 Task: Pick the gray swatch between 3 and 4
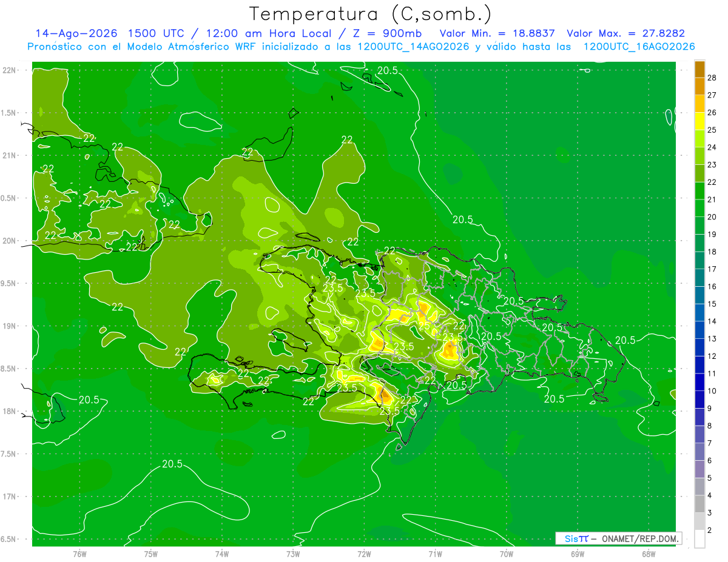[x=699, y=504]
